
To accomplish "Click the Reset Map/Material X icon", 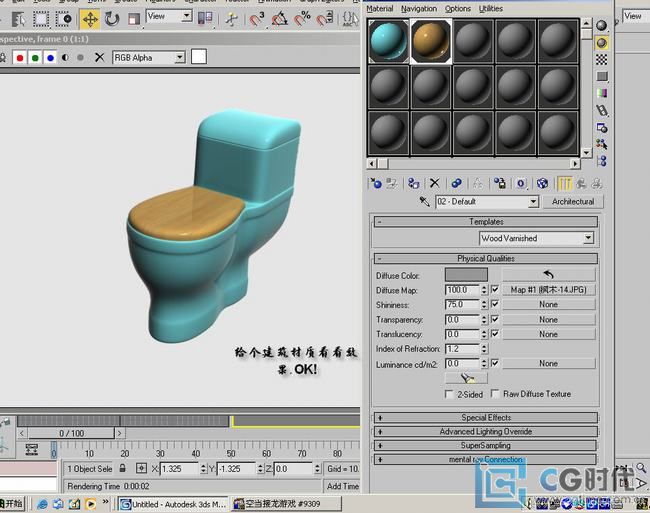I will point(434,184).
